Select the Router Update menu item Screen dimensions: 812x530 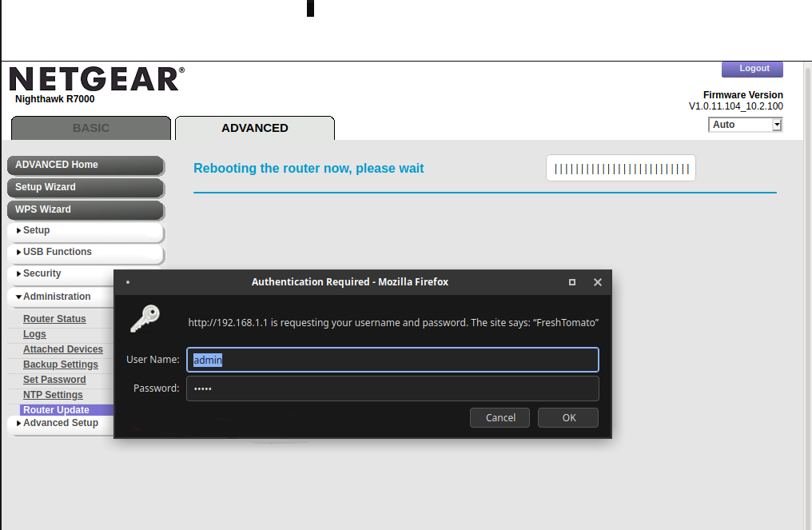pos(67,410)
